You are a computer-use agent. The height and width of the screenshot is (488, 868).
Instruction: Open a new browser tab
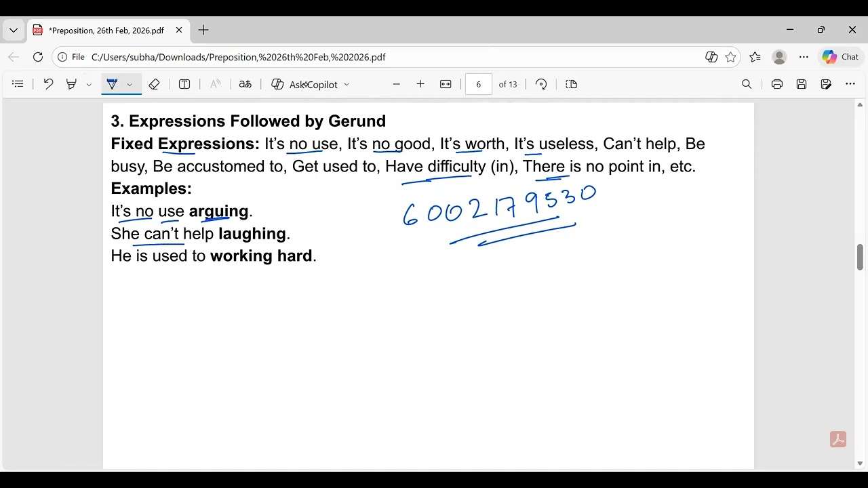[203, 30]
